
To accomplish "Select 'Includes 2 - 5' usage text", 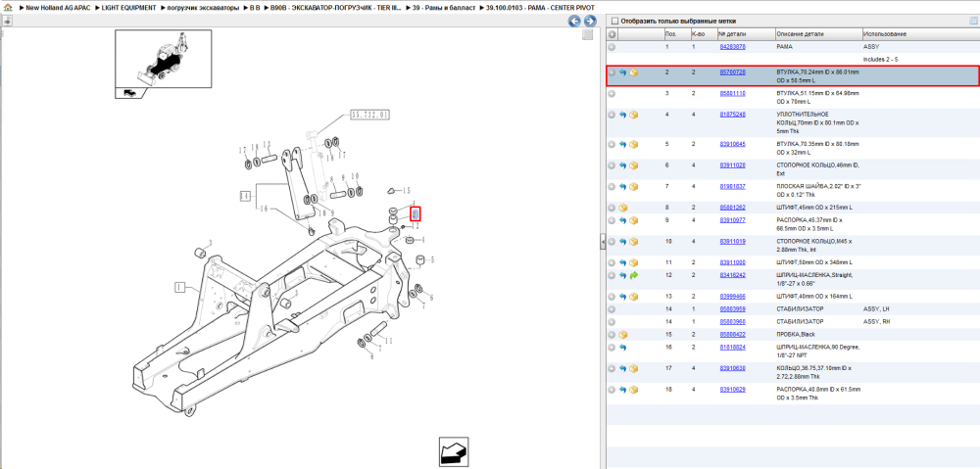I will click(882, 60).
